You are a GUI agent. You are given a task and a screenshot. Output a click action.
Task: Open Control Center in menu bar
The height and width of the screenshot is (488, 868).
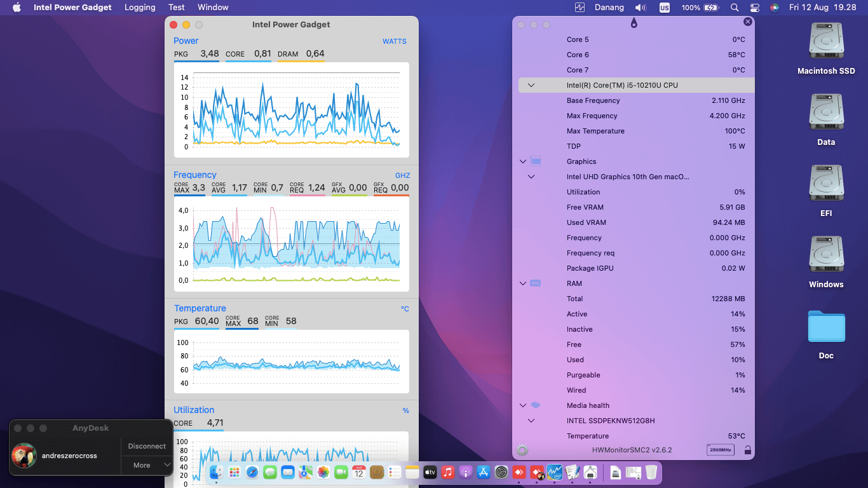point(754,8)
